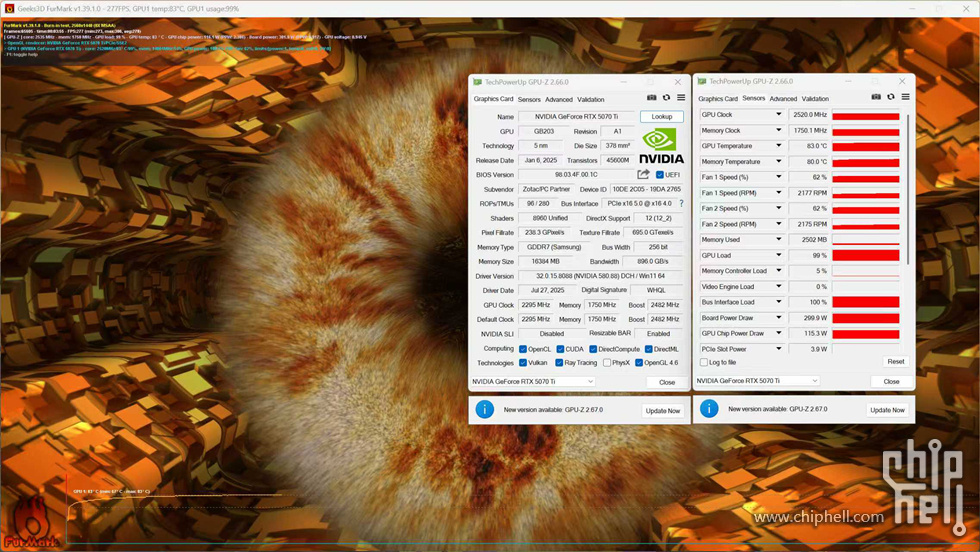Click BIOS share/export arrow icon

[x=643, y=174]
